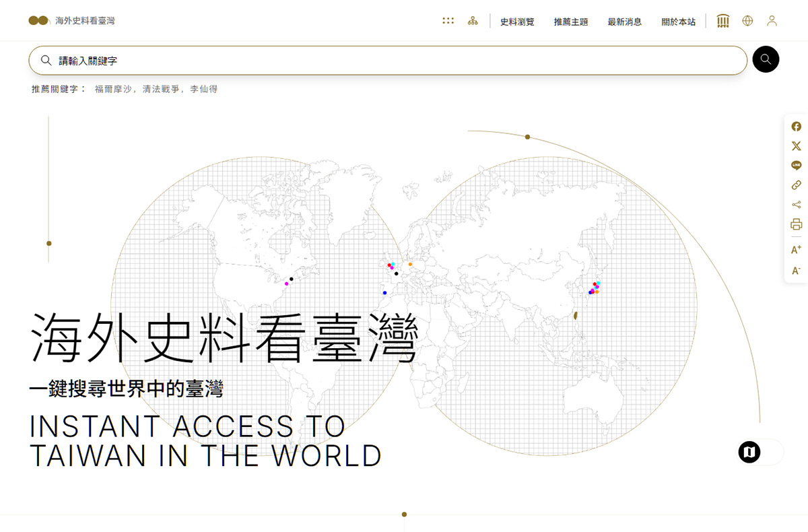Open 關於本站 navigation item
Image resolution: width=808 pixels, height=532 pixels.
coord(679,22)
